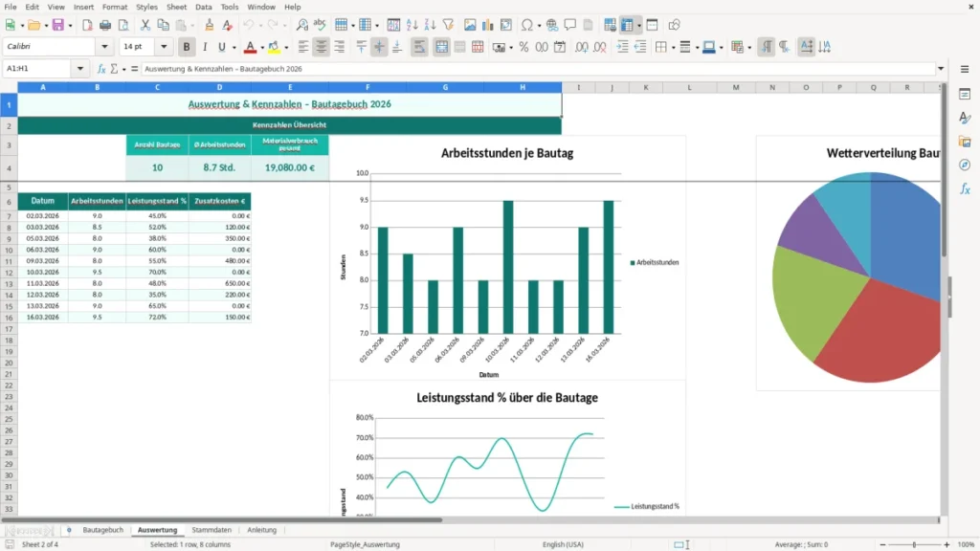Click the Clone Formatting paintbrush icon
Screen dimensions: 980x551
coord(210,25)
